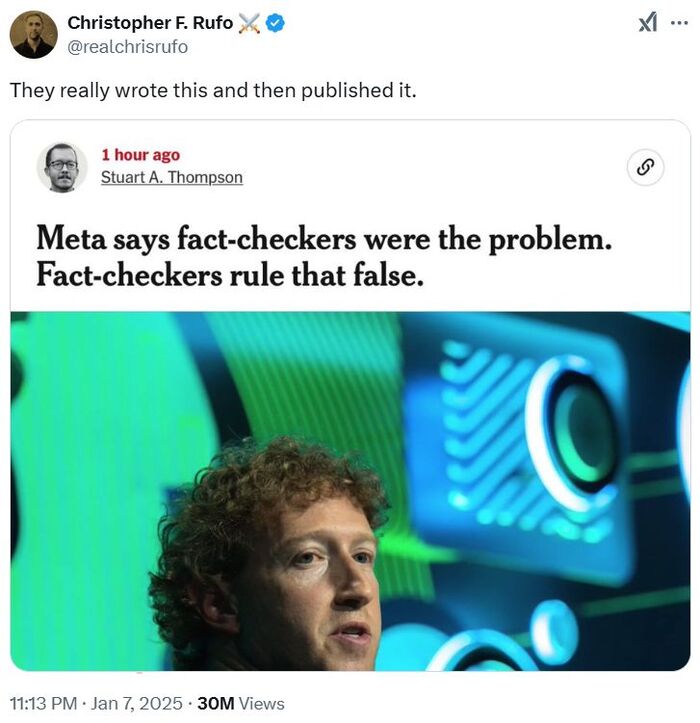View the "30M" view count number
Screen dimensions: 700x723
[215, 704]
